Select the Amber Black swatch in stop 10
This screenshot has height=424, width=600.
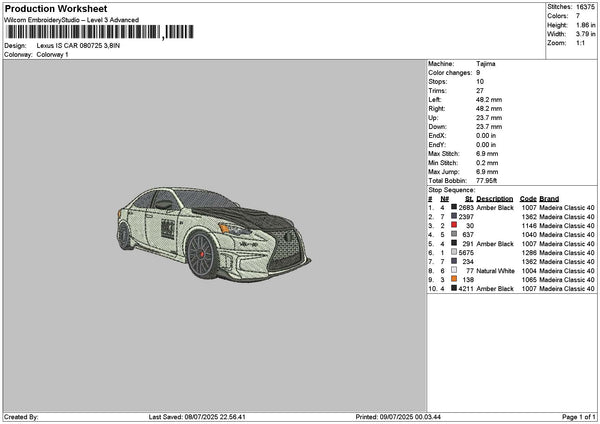pyautogui.click(x=456, y=288)
